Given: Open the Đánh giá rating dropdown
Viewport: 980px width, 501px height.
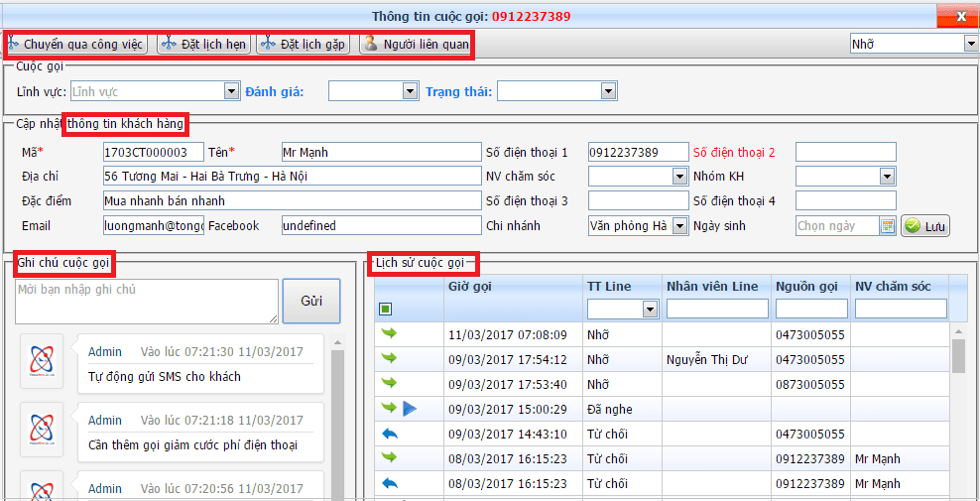Looking at the screenshot, I should click(410, 91).
